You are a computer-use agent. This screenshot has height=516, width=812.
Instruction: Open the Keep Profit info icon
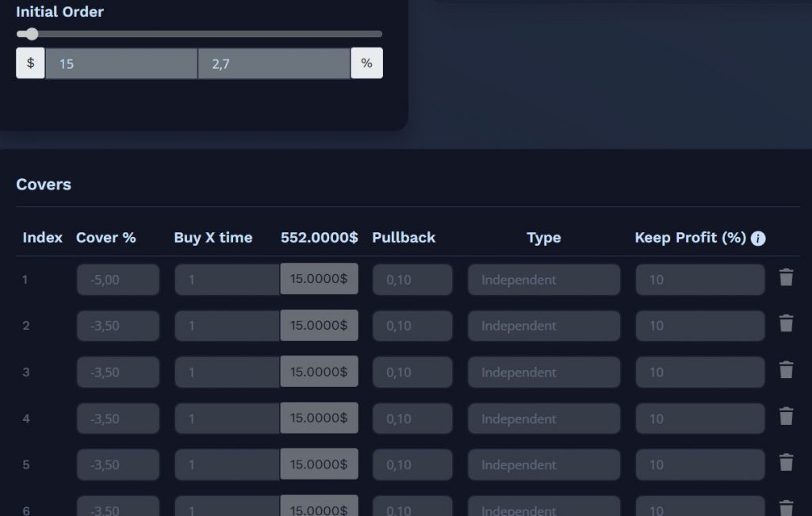tap(758, 238)
